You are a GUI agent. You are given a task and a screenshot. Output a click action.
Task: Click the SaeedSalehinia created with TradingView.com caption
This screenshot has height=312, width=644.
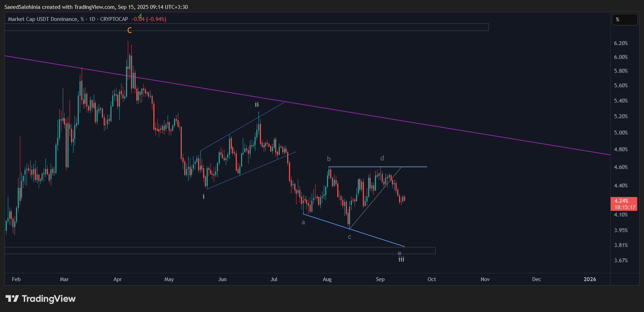coord(96,7)
